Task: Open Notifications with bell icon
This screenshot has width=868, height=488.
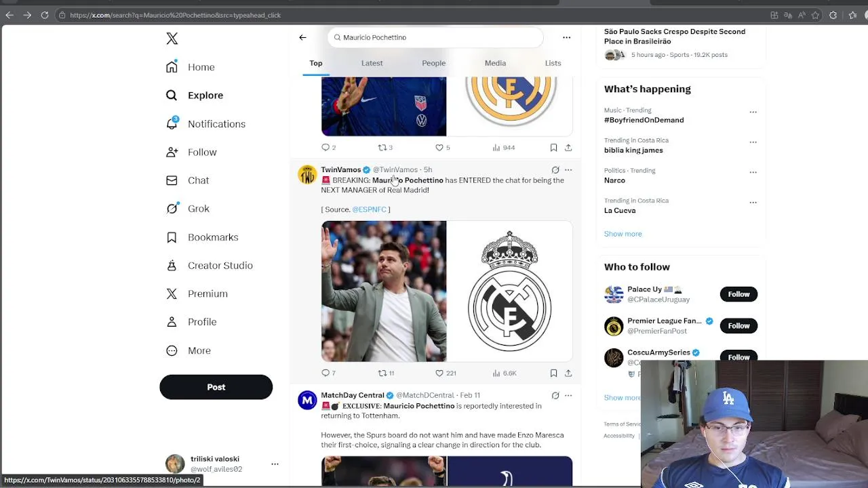Action: click(205, 124)
